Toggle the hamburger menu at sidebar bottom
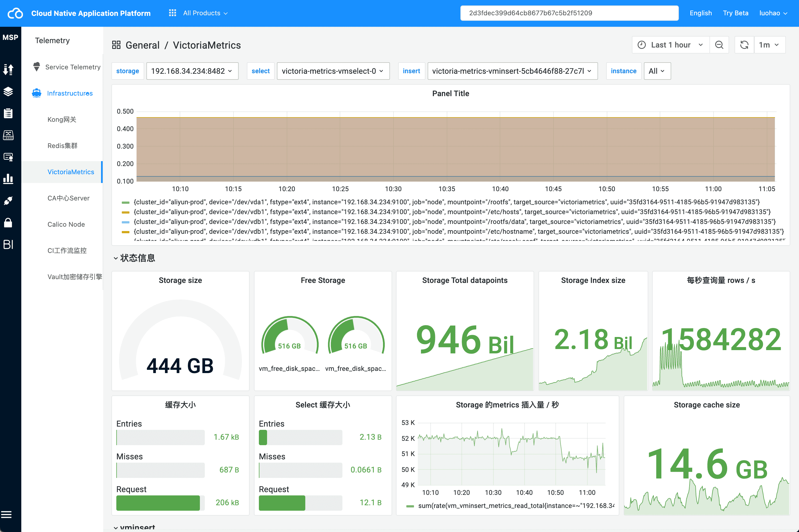This screenshot has width=799, height=532. point(6,515)
